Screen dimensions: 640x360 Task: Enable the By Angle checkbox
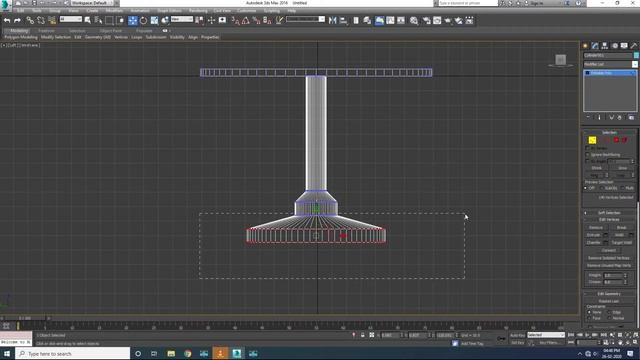tap(587, 161)
